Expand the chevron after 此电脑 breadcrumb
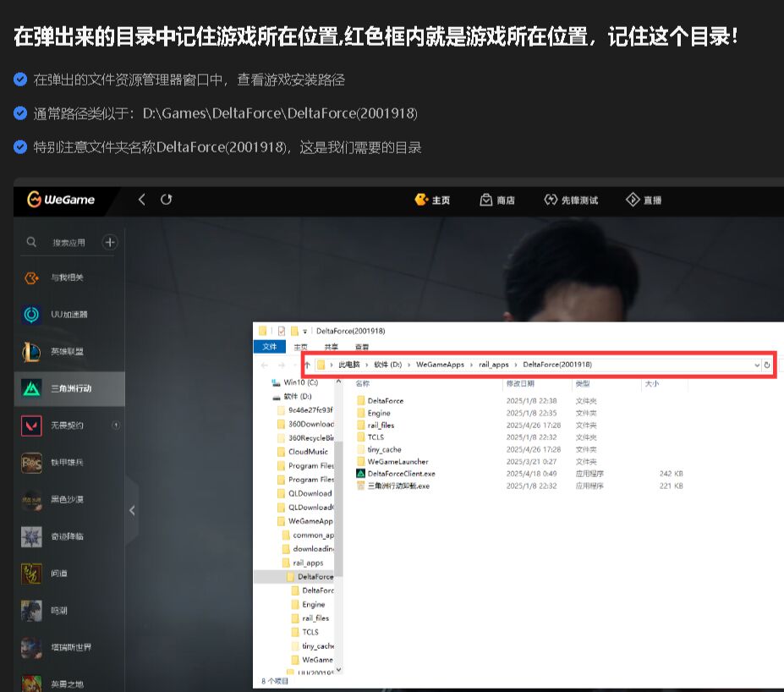The image size is (784, 692). (366, 365)
